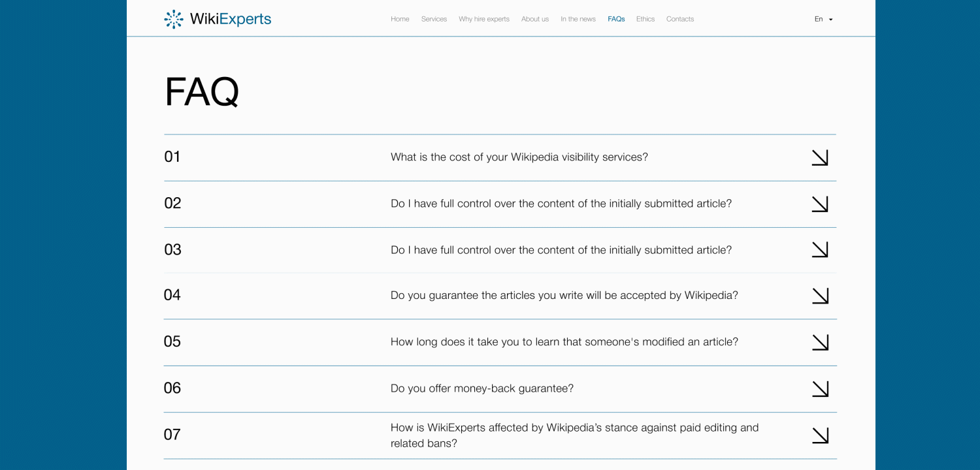
Task: Open the Why hire experts page
Action: 483,20
